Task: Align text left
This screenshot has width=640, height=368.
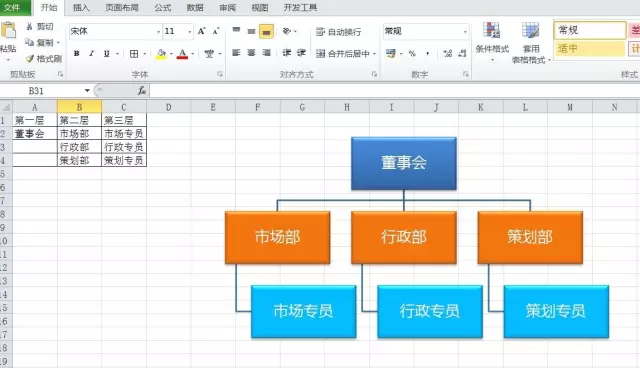Action: [236, 53]
